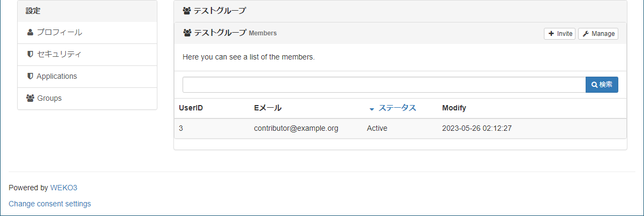Click the Active status cell

pos(377,128)
